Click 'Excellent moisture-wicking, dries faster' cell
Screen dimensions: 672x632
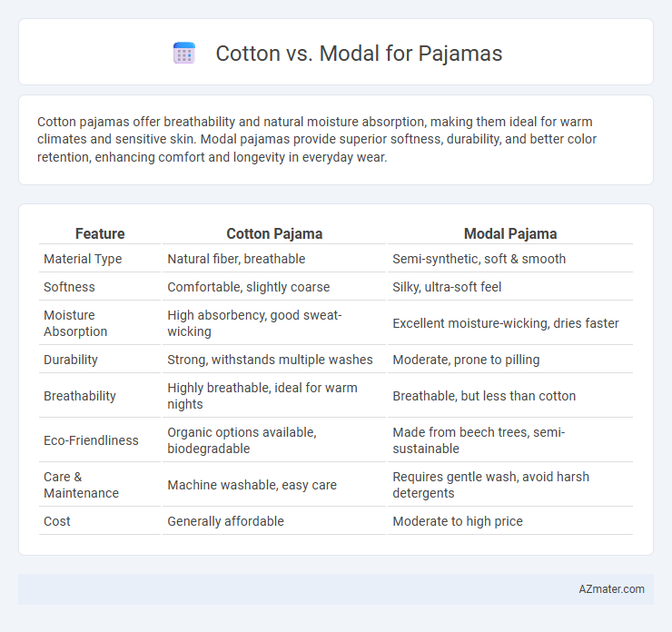[x=506, y=323]
